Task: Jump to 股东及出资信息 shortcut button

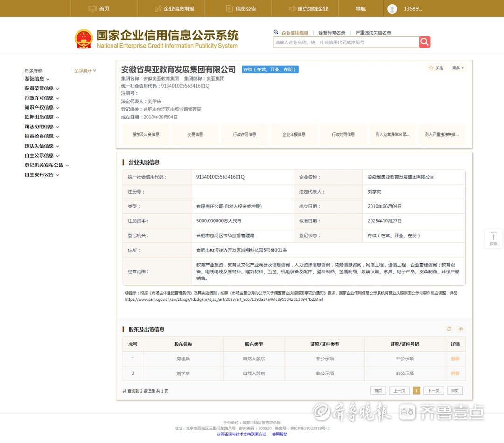Action: [146, 134]
